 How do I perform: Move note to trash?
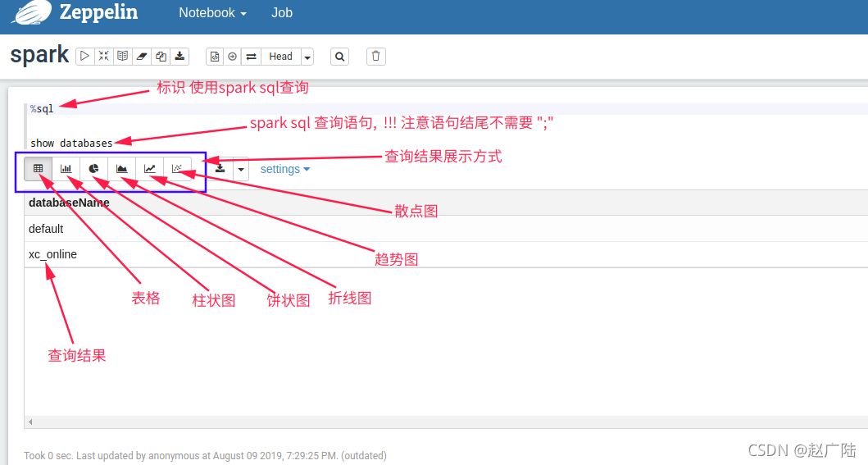pyautogui.click(x=376, y=57)
